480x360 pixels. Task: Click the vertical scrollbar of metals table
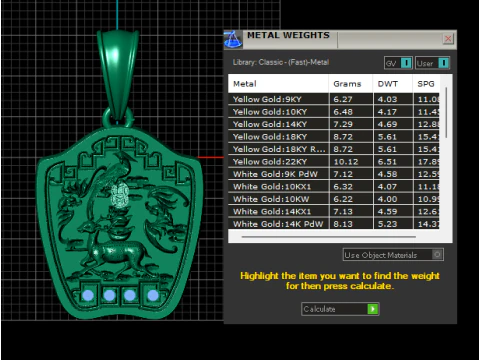click(446, 113)
